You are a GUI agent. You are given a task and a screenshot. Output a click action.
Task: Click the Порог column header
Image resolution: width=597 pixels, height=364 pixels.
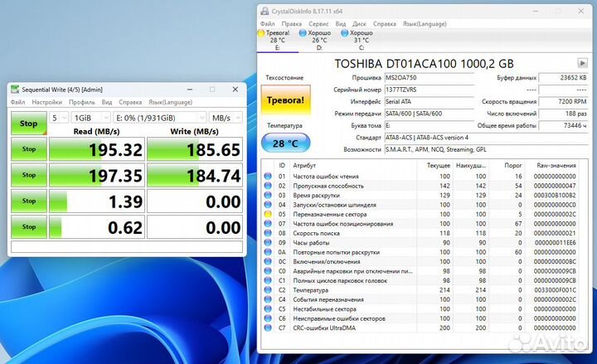(513, 165)
